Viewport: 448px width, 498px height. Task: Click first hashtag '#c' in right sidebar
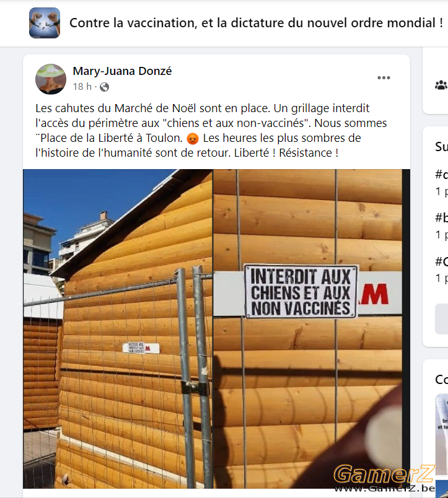442,175
